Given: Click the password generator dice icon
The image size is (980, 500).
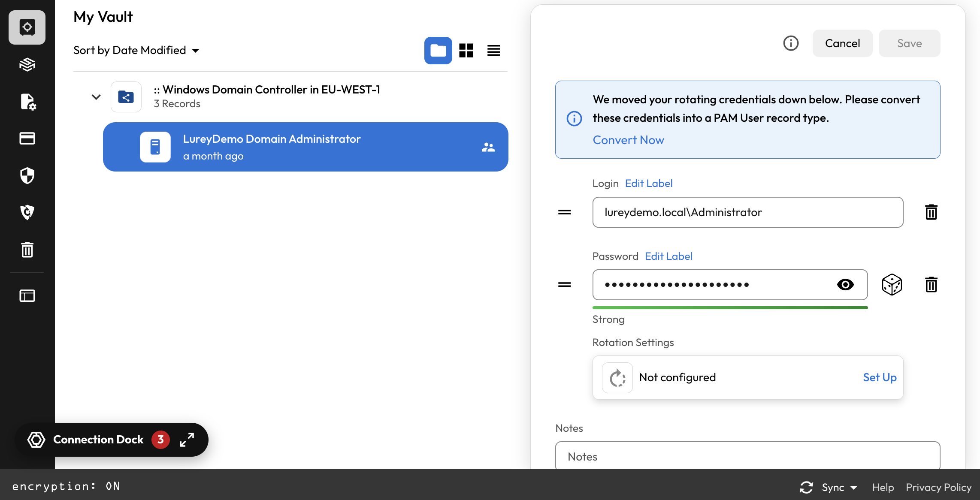Looking at the screenshot, I should [892, 285].
